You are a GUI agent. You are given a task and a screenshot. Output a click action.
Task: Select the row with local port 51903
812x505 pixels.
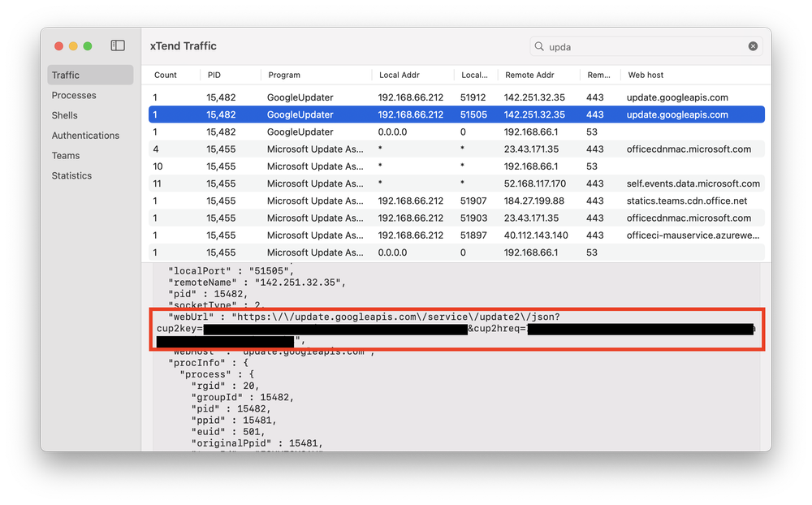(456, 218)
